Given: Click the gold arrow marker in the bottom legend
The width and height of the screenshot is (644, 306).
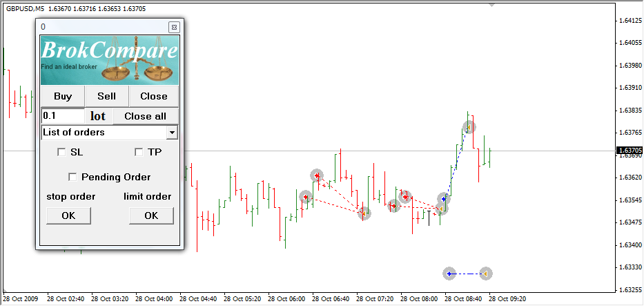Looking at the screenshot, I should click(485, 274).
